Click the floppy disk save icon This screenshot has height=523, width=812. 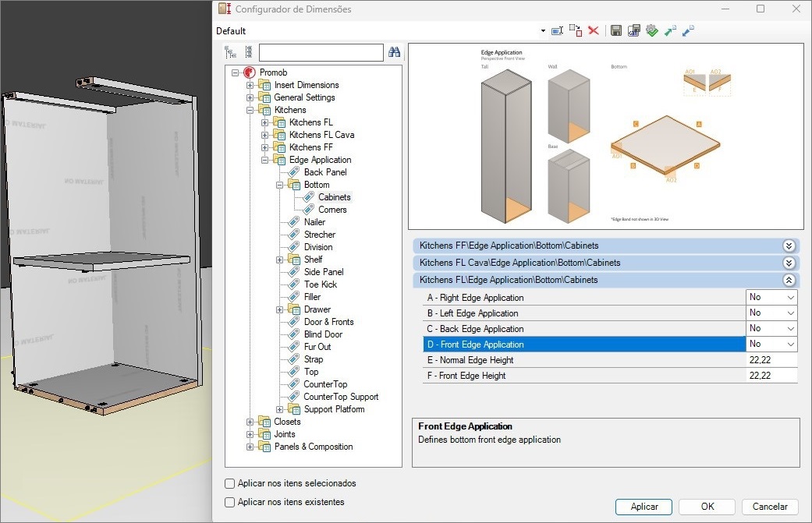pyautogui.click(x=616, y=30)
